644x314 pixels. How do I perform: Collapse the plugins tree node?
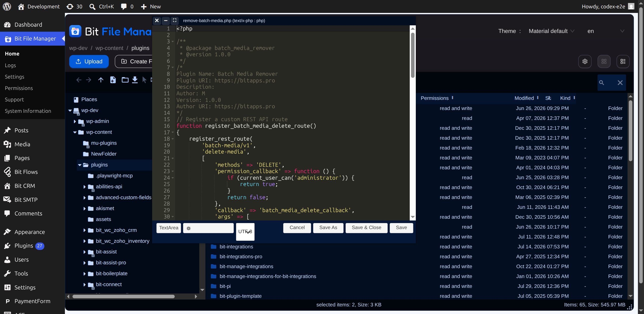tap(80, 165)
